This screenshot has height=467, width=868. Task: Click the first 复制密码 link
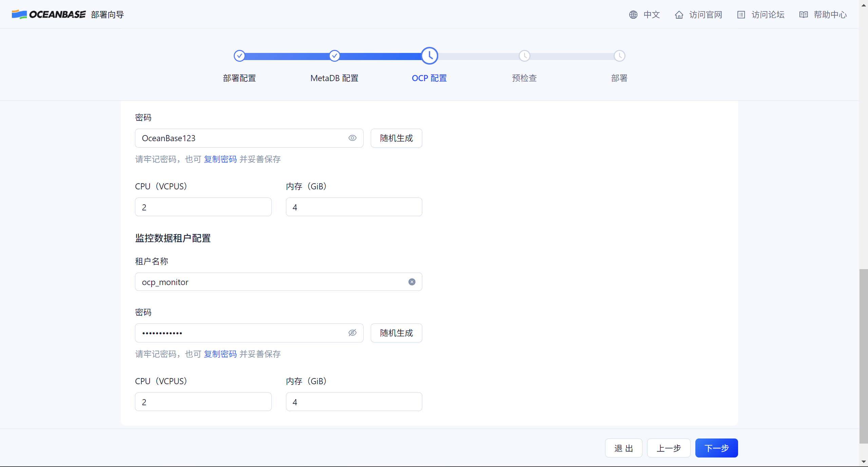pos(220,159)
